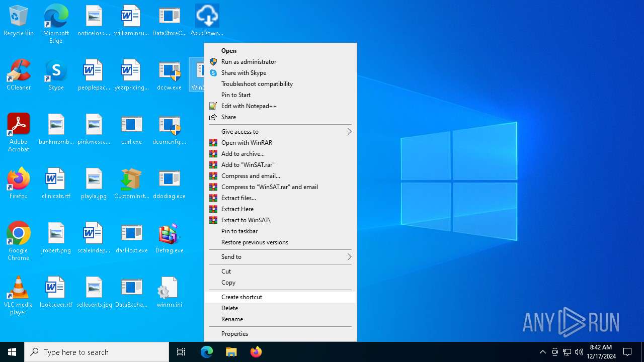Screen dimensions: 644x362
Task: Expand the Send to submenu
Action: (280, 257)
